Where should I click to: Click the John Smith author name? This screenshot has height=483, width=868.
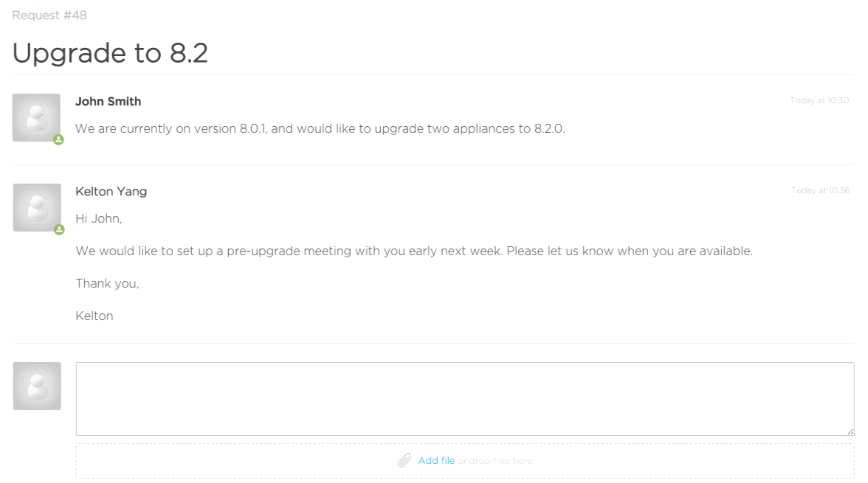pos(108,101)
